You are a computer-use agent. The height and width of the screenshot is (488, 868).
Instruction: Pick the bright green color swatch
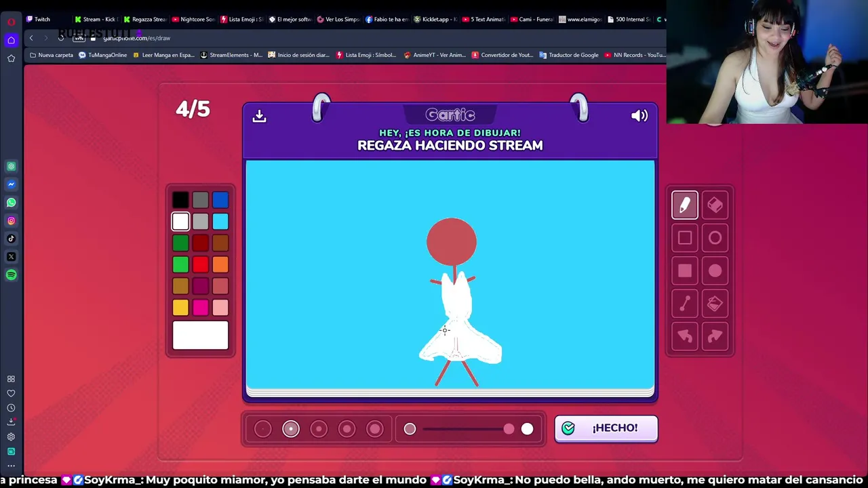(180, 264)
